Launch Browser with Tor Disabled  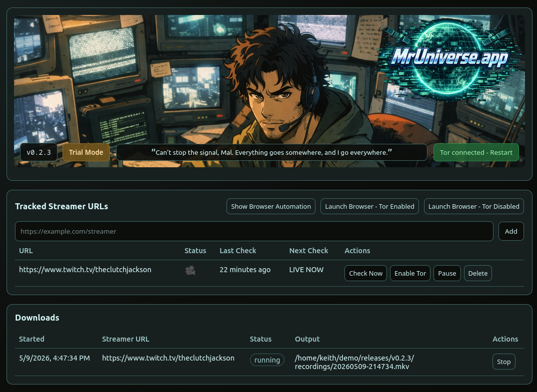click(473, 206)
